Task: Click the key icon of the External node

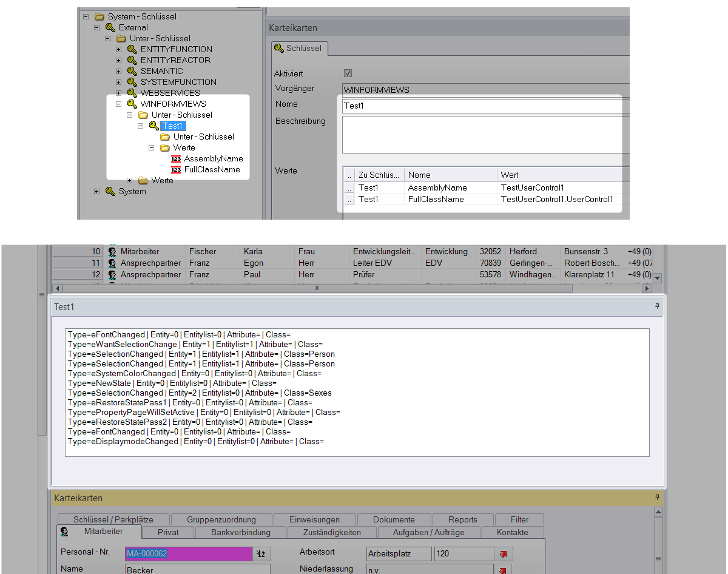Action: point(110,27)
